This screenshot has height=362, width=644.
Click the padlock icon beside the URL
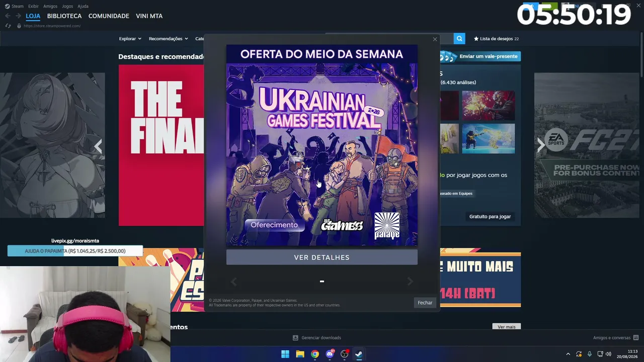pyautogui.click(x=19, y=26)
